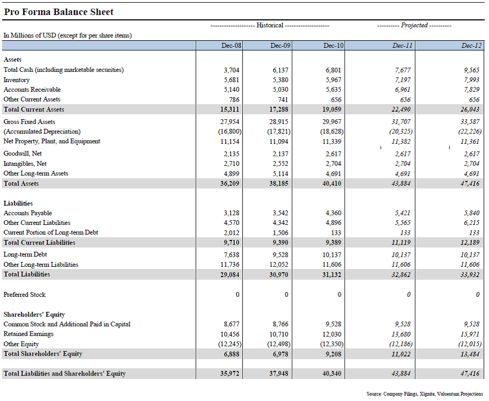Select the Dec-08 column header
This screenshot has width=489, height=401.
231,46
